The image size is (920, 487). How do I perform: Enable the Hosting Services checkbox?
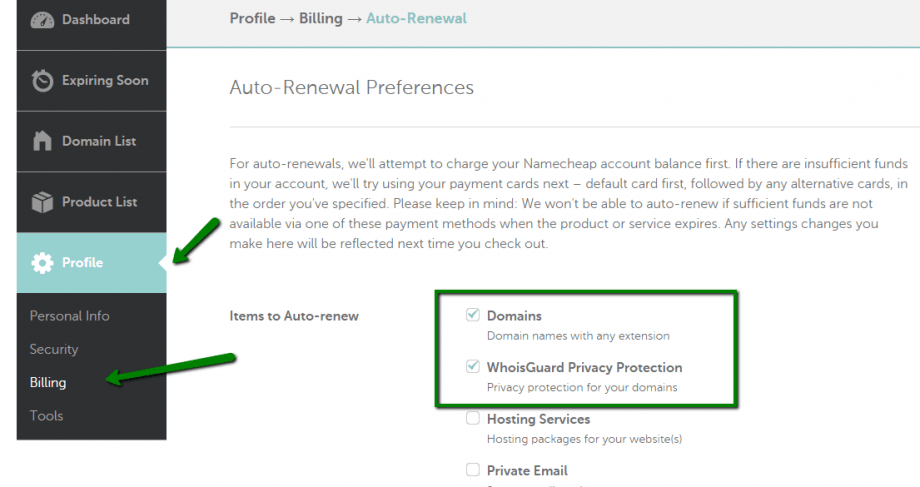(473, 419)
